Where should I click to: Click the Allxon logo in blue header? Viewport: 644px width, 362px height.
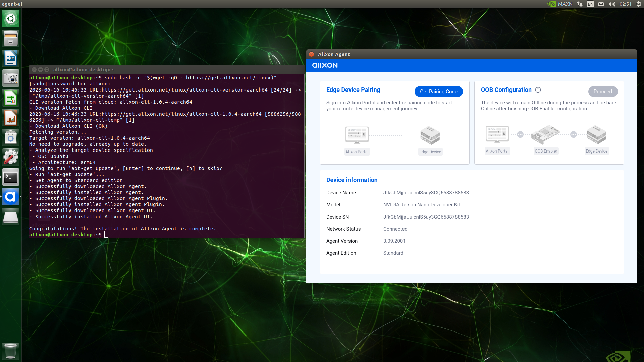coord(325,65)
